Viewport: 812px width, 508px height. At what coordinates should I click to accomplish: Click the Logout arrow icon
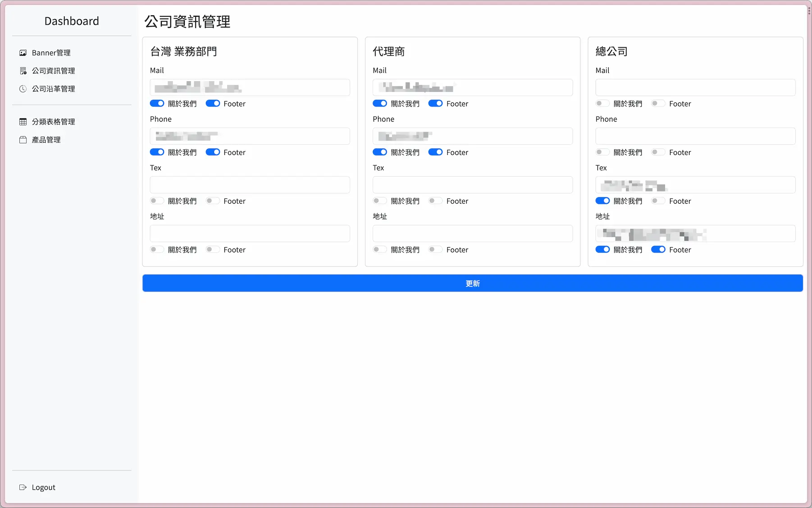(23, 487)
